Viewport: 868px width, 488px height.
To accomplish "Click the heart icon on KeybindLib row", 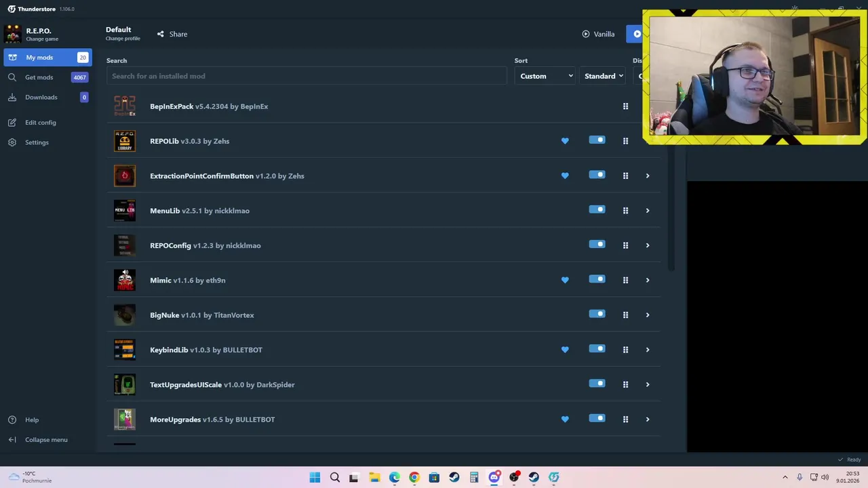I will coord(565,350).
